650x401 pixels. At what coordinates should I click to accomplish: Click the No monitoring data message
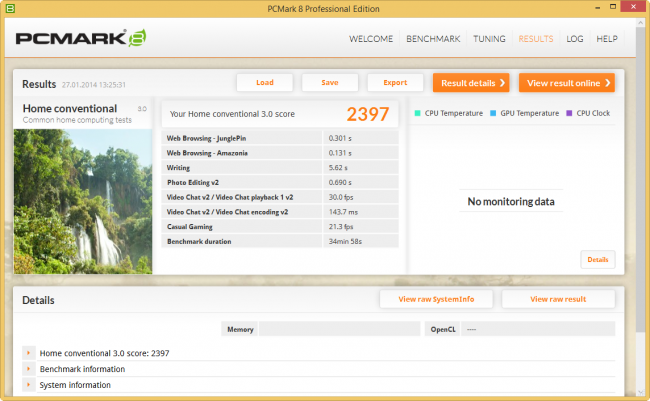tap(511, 202)
